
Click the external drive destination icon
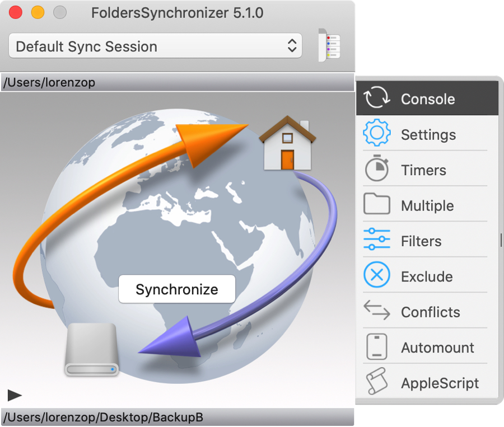92,349
